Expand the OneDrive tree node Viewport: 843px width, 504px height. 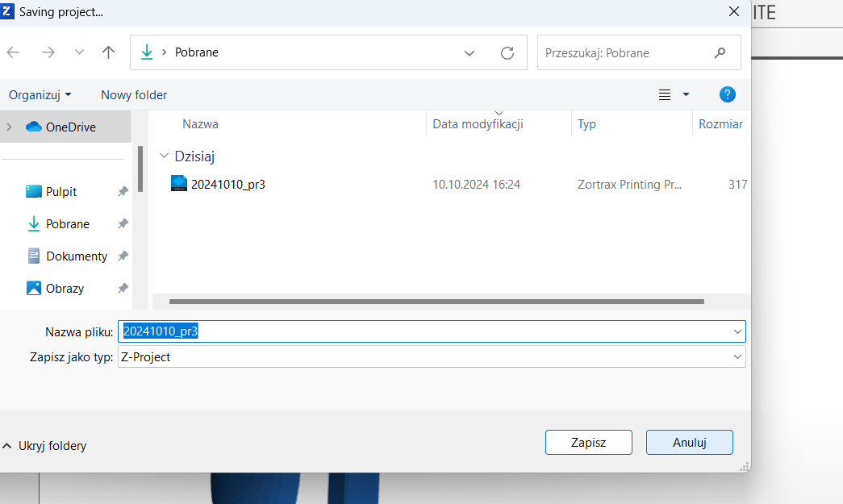(x=9, y=127)
